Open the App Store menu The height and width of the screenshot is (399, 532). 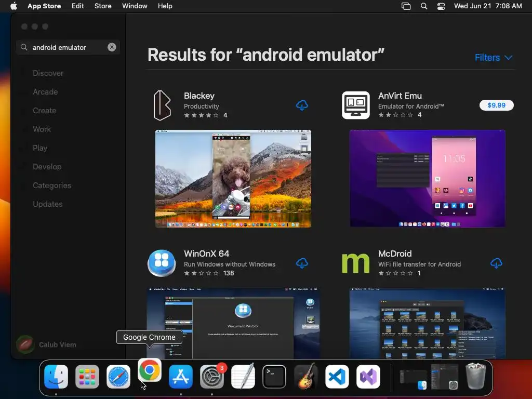(44, 6)
